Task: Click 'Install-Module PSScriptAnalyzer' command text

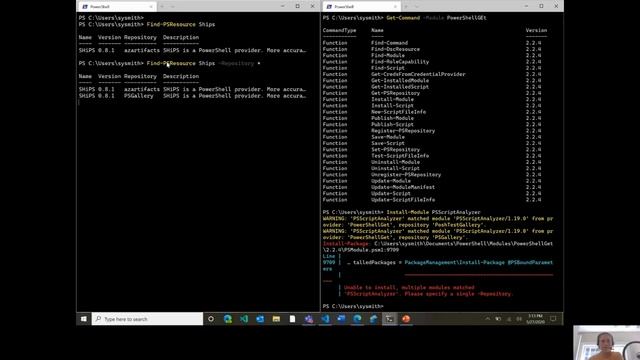Action: click(433, 212)
